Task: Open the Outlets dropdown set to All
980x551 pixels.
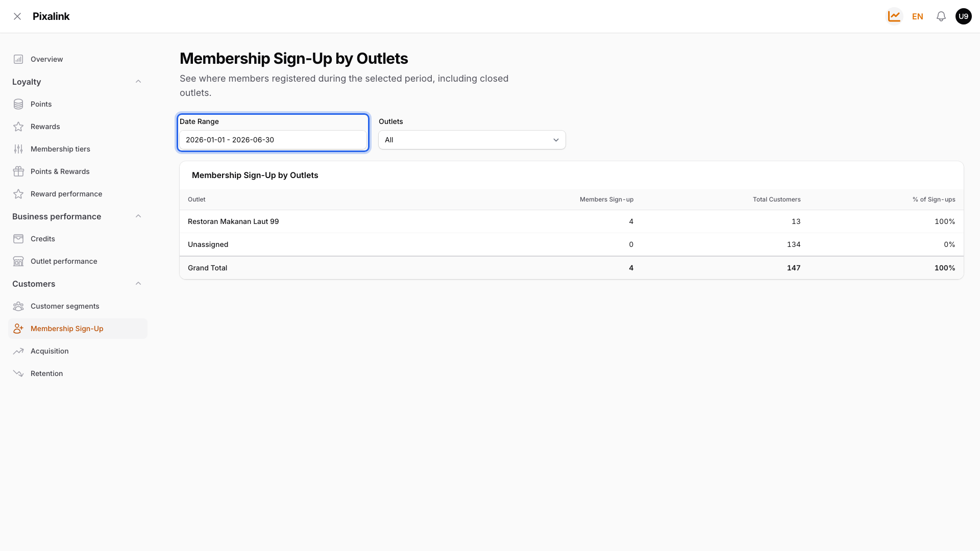Action: (x=472, y=140)
